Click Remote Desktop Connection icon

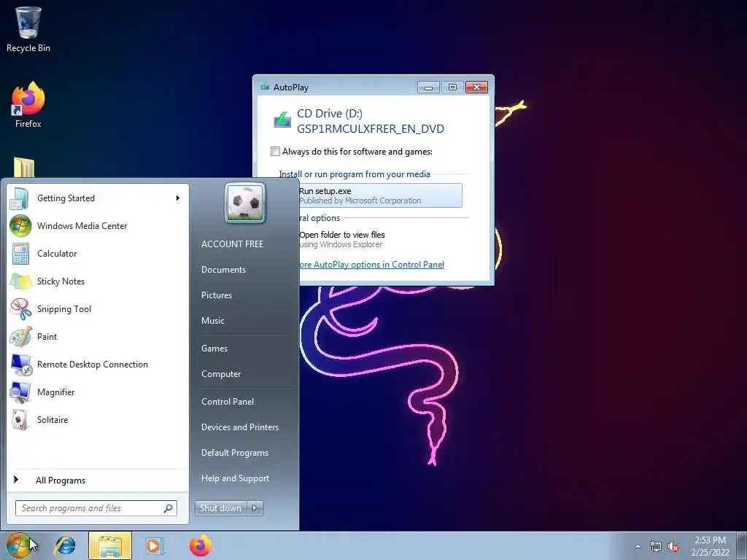(x=20, y=365)
